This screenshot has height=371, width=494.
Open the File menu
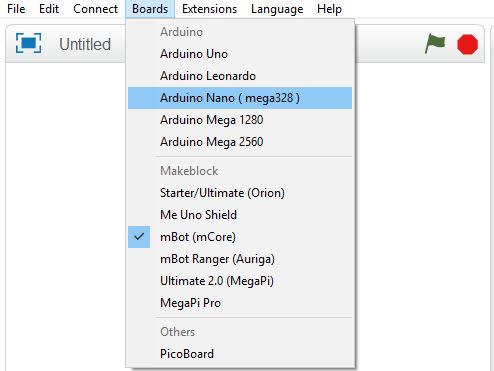[x=16, y=9]
